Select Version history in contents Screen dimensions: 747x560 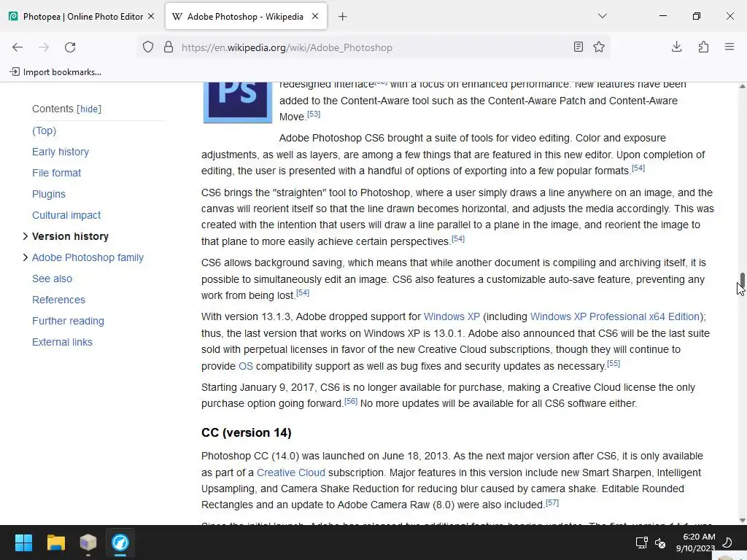[71, 236]
